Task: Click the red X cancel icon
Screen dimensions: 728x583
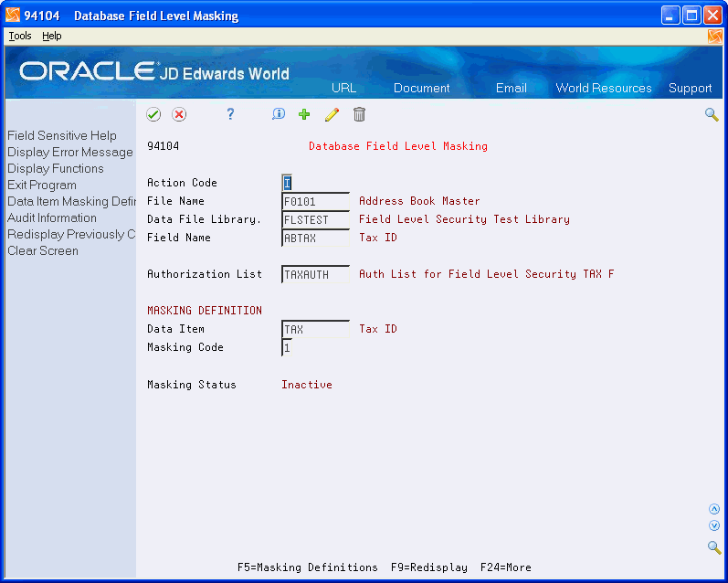Action: pos(179,114)
